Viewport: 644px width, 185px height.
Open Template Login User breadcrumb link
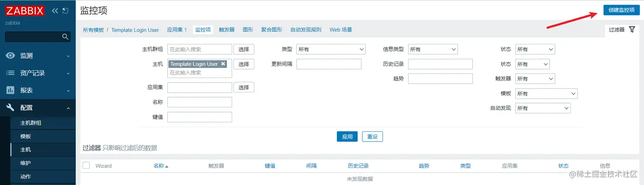coord(135,30)
